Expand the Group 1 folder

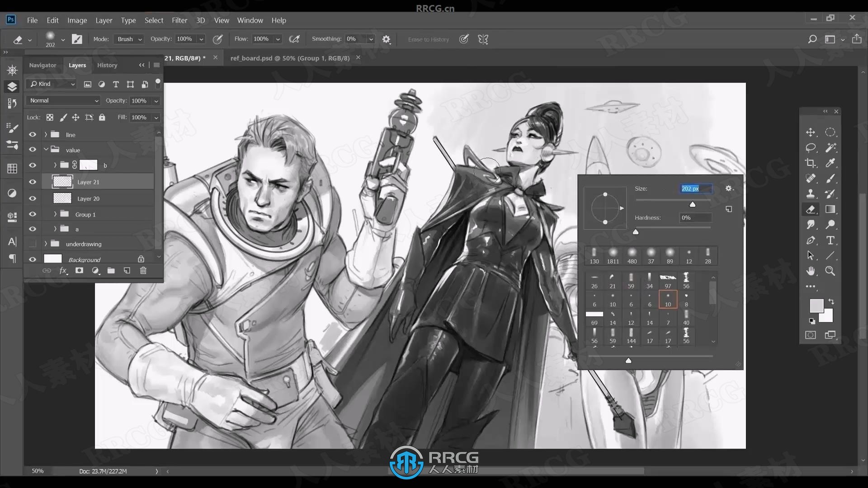pos(55,214)
